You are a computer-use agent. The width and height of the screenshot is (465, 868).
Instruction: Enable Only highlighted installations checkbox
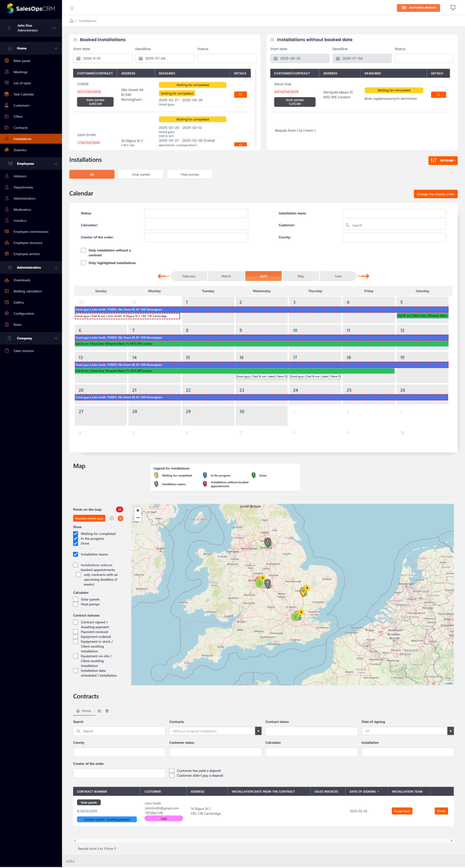tap(84, 263)
